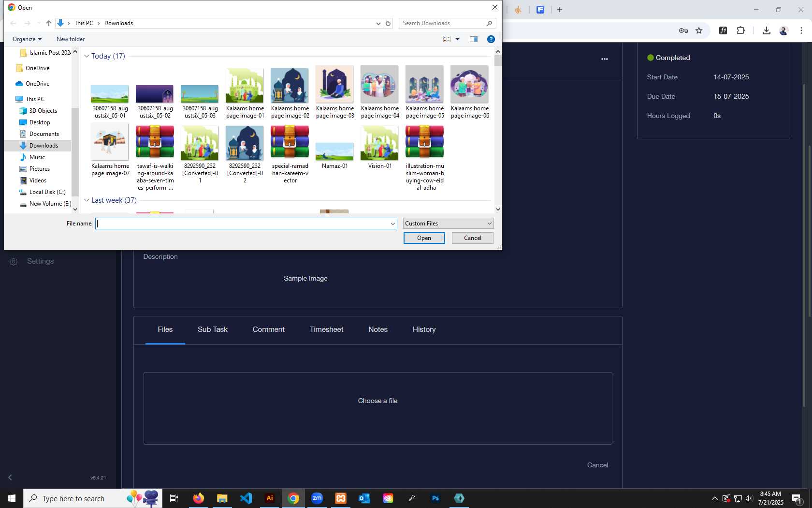Screen dimensions: 812x508
Task: Switch to the Timesheet tab
Action: pos(327,329)
